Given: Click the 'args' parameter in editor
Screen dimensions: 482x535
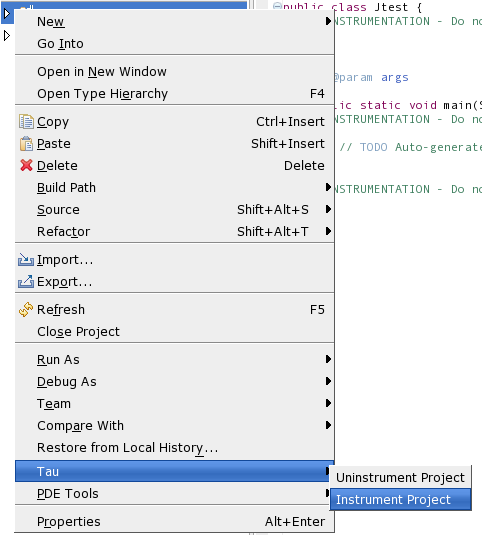Looking at the screenshot, I should pyautogui.click(x=395, y=77).
